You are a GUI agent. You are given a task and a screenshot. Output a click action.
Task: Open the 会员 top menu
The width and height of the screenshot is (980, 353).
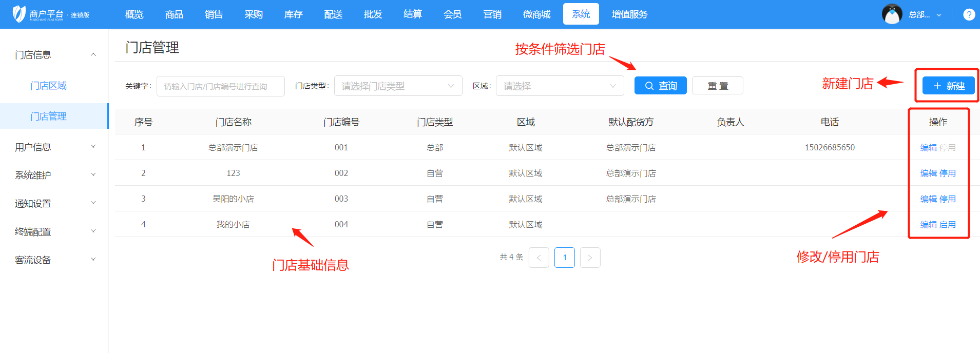(x=452, y=14)
